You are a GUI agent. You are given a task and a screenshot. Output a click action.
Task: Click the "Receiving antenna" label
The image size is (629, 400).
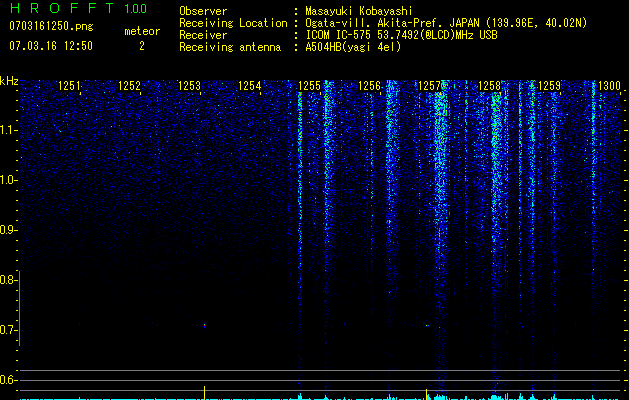pyautogui.click(x=230, y=47)
